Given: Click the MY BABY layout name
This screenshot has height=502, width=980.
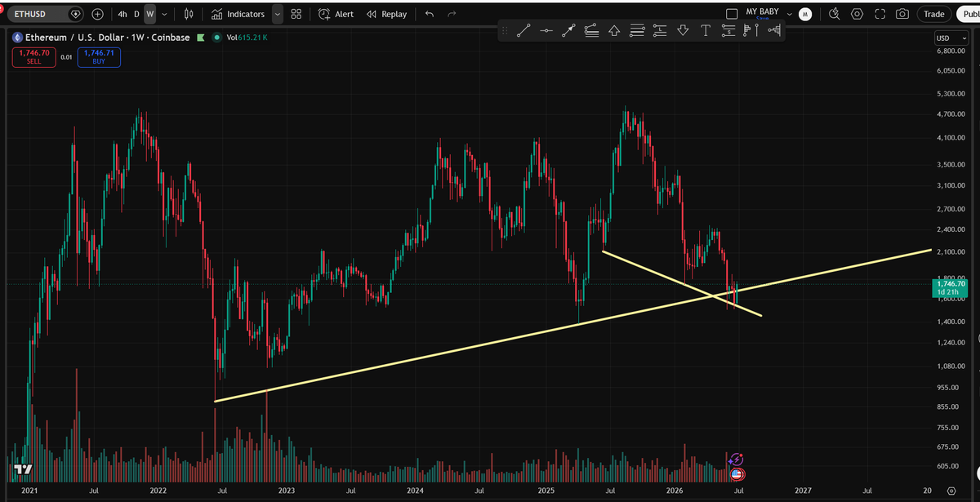Looking at the screenshot, I should click(763, 12).
